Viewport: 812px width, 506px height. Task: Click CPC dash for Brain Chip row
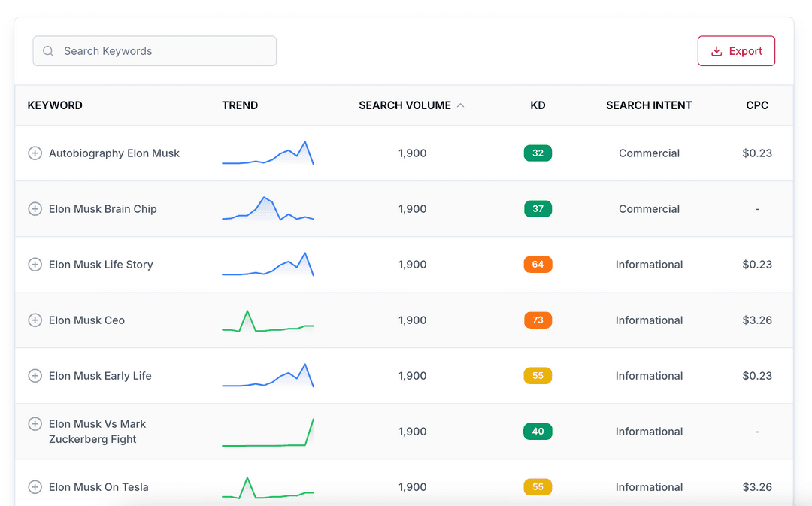point(757,209)
